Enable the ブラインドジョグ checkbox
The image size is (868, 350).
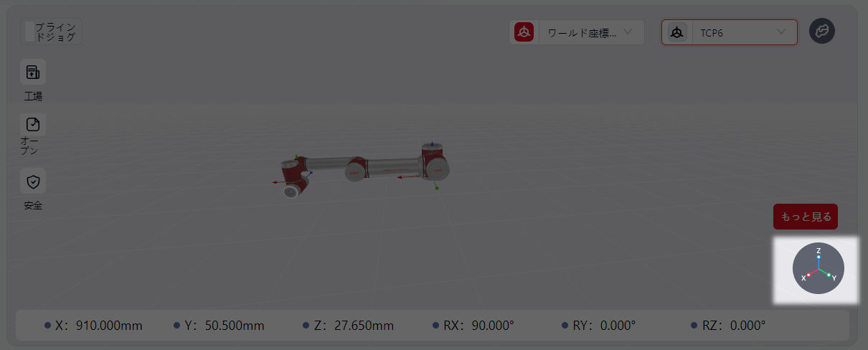[29, 32]
